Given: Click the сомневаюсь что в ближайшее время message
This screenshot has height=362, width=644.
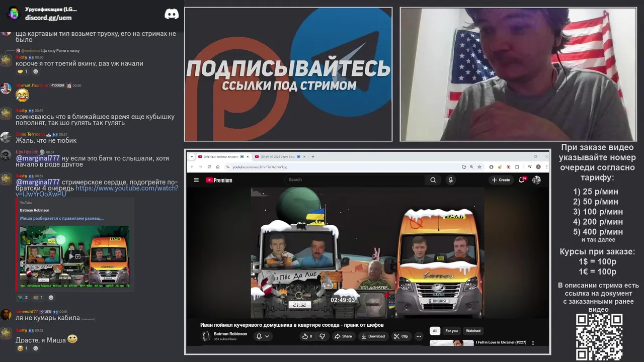Looking at the screenshot, I should click(x=95, y=120).
